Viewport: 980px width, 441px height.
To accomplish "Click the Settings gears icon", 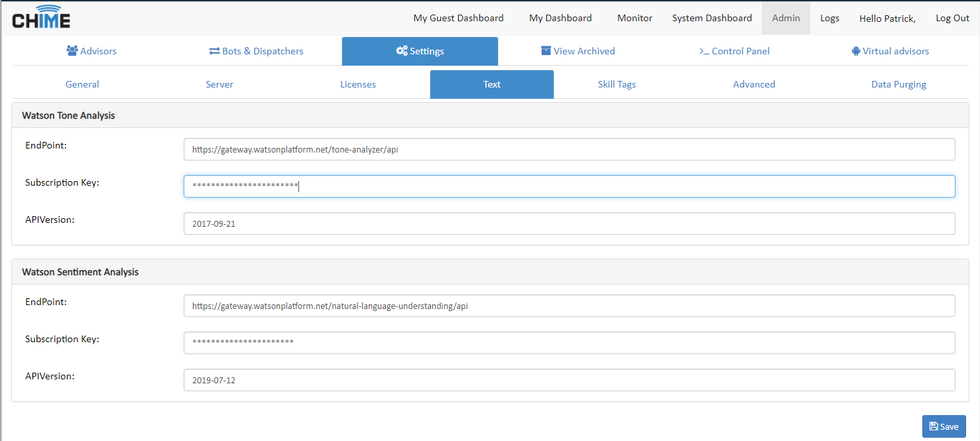I will [402, 51].
